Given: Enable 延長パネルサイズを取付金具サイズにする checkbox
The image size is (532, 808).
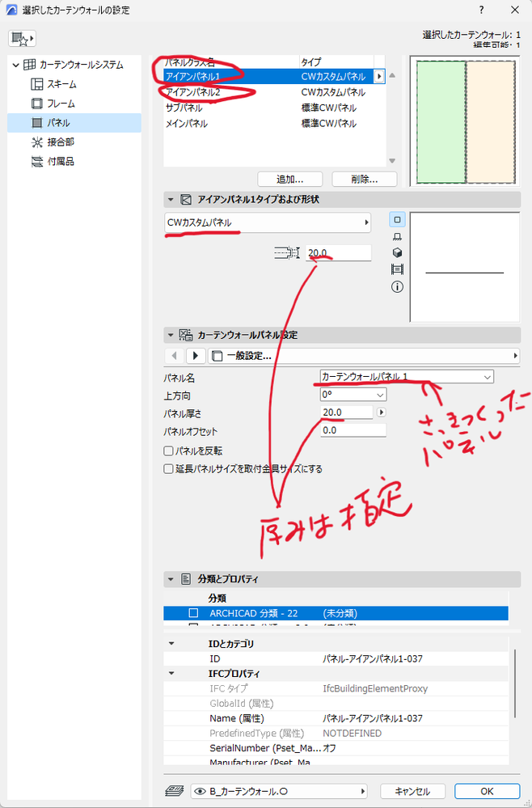Looking at the screenshot, I should (168, 469).
